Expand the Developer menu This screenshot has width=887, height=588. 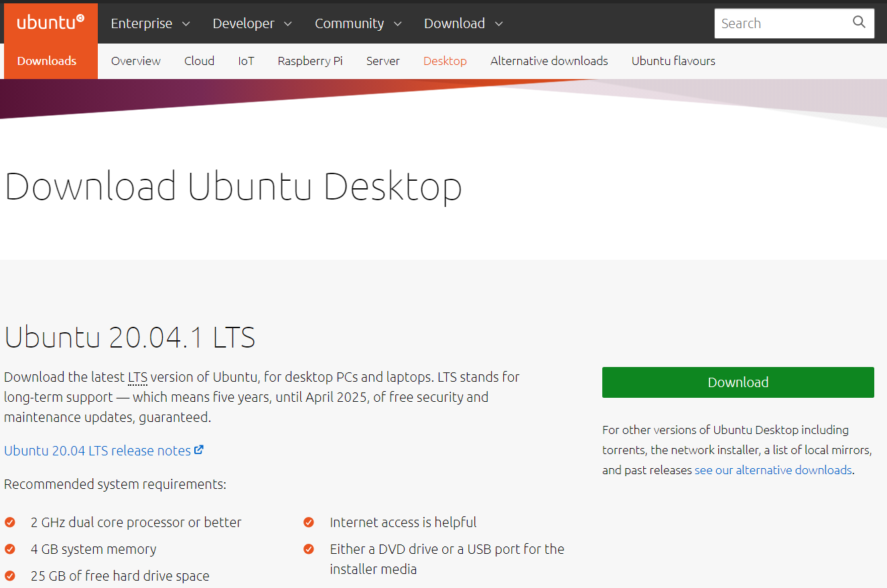click(253, 23)
